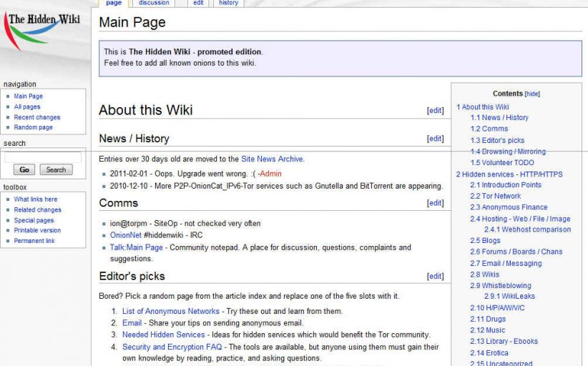Image resolution: width=588 pixels, height=366 pixels.
Task: Jump to 2.4 Hosting - Web / File / Image
Action: click(x=520, y=219)
